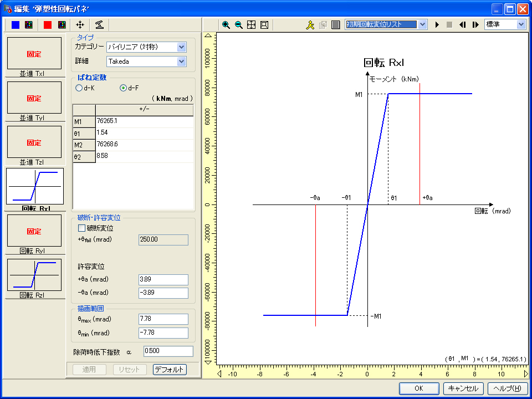Click the stop playback square

tap(449, 25)
